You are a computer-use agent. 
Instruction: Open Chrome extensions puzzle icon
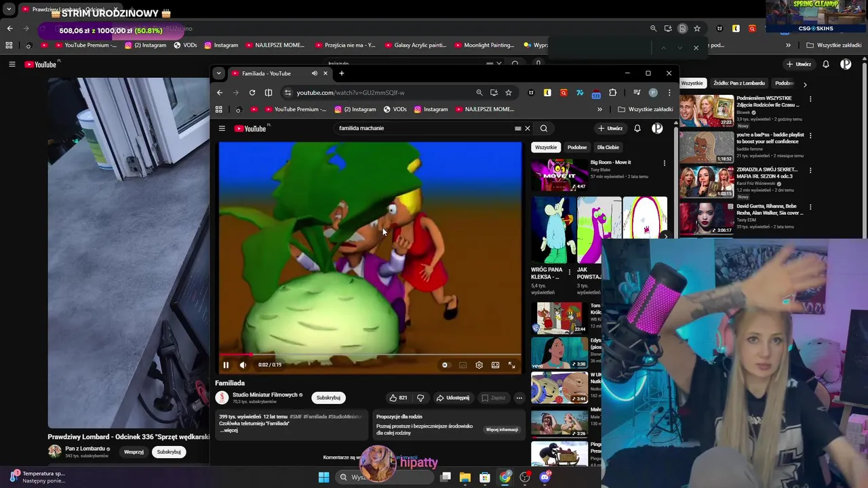[613, 93]
